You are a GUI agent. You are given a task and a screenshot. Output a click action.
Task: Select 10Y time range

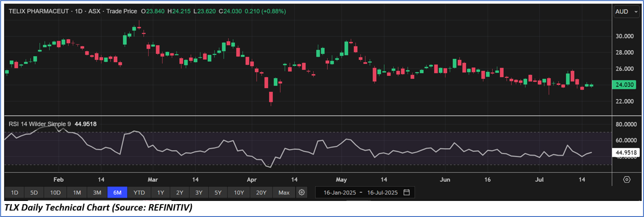(x=239, y=192)
